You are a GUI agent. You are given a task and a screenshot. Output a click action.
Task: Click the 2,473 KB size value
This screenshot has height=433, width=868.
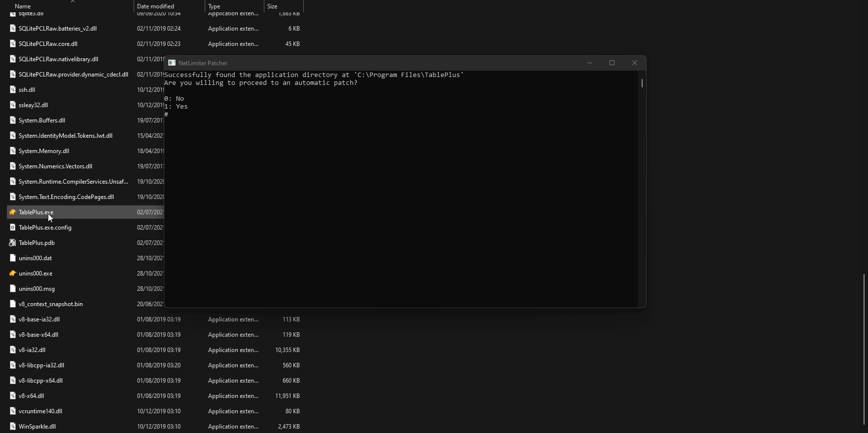tap(289, 427)
